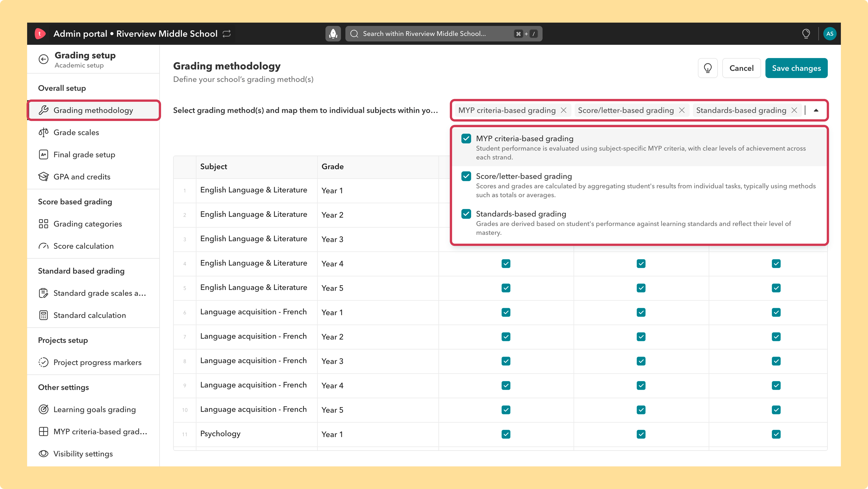Click the Admin portal Riverview Middle School title
This screenshot has height=489, width=868.
point(135,34)
